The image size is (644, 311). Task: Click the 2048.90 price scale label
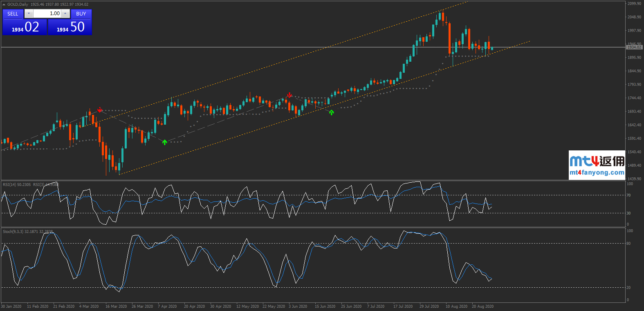(x=634, y=17)
